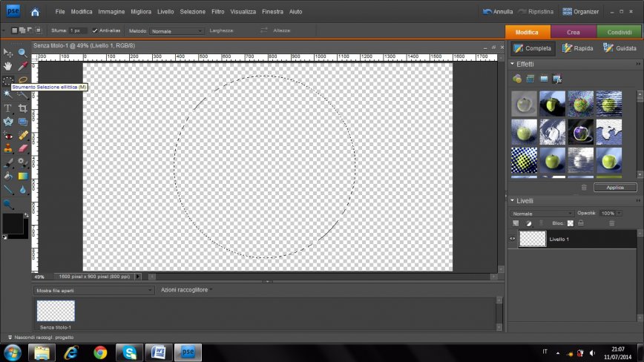Open the Filtro menu
The width and height of the screenshot is (644, 362).
pos(217,12)
